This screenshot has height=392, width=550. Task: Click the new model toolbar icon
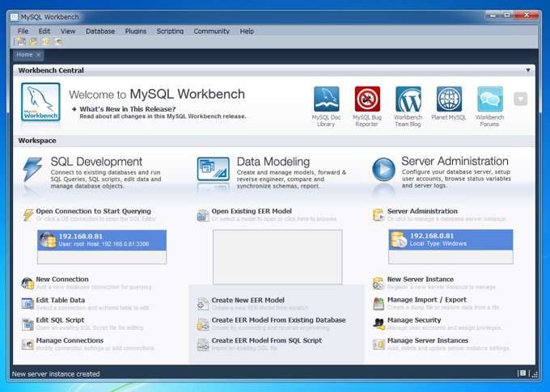tap(21, 41)
